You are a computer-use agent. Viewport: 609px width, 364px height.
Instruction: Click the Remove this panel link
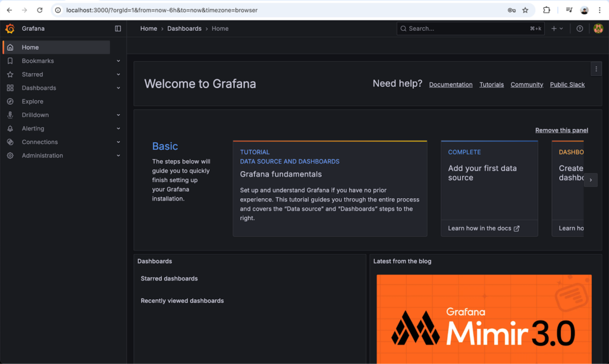(x=561, y=130)
